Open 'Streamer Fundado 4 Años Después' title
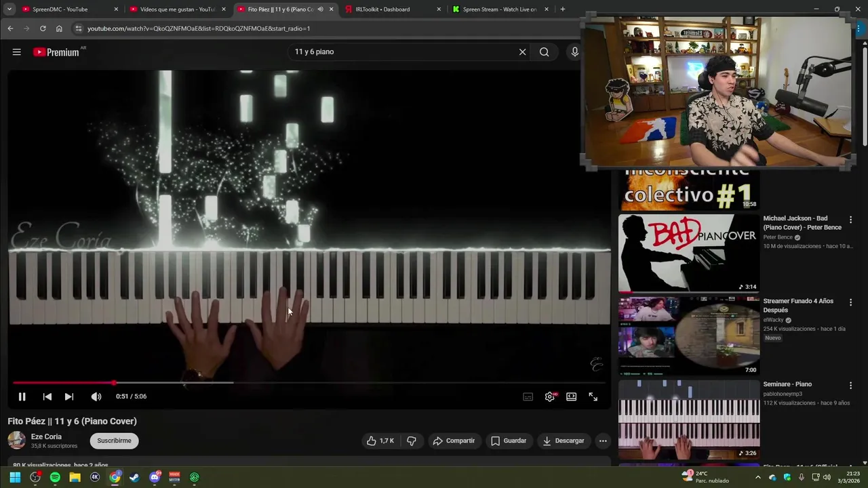The width and height of the screenshot is (868, 488). (x=798, y=305)
